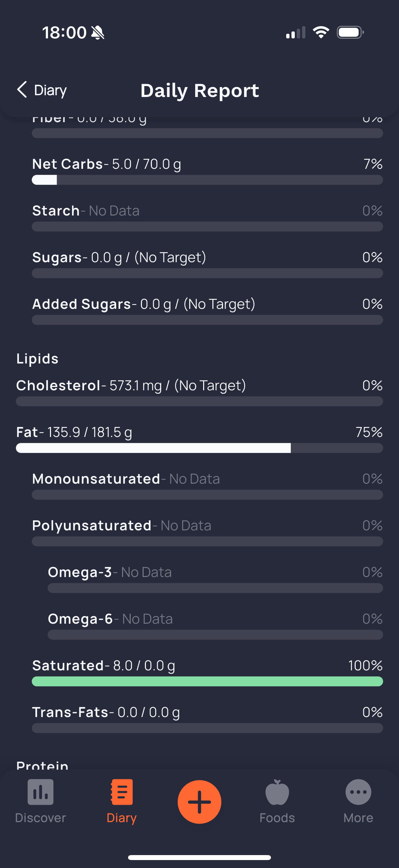Select the Net Carbs nutrient row
Screen dimensions: 399x868
tap(207, 171)
